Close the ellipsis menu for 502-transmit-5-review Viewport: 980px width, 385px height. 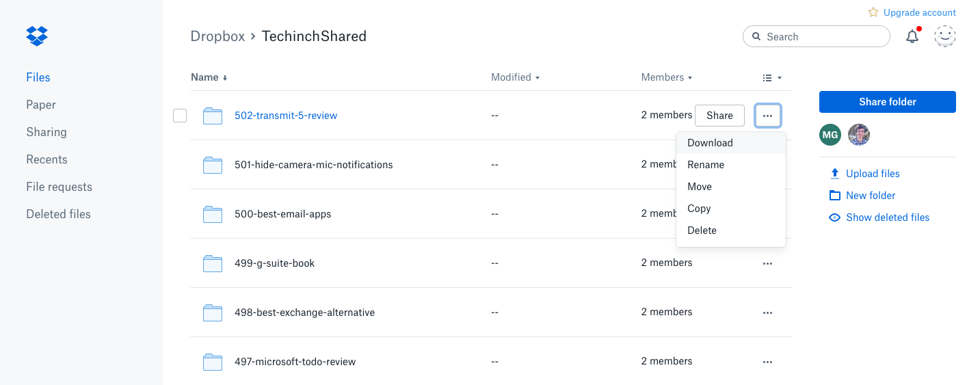[x=768, y=116]
